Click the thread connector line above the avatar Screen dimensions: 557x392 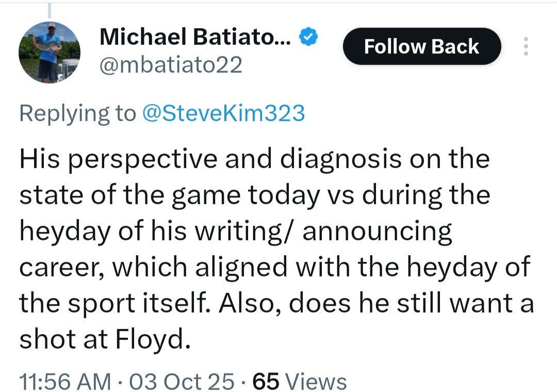coord(50,10)
